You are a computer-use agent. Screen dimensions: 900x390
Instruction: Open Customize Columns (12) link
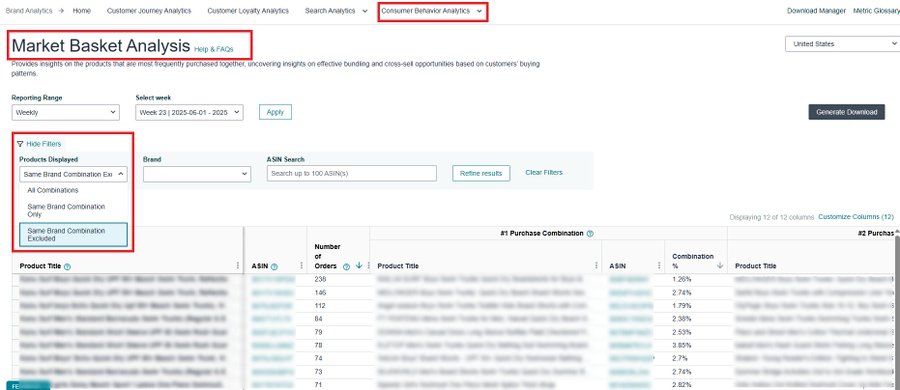(856, 217)
